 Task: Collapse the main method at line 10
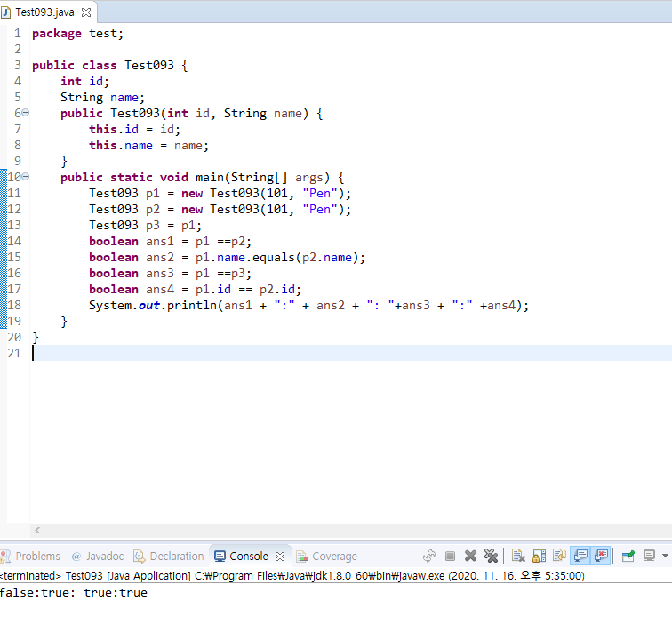point(25,177)
